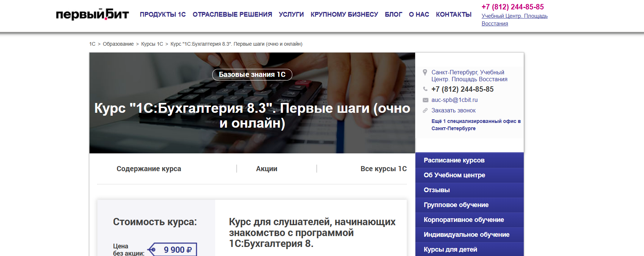Open the Все курсы 1С tab
644x256 pixels.
click(x=383, y=169)
